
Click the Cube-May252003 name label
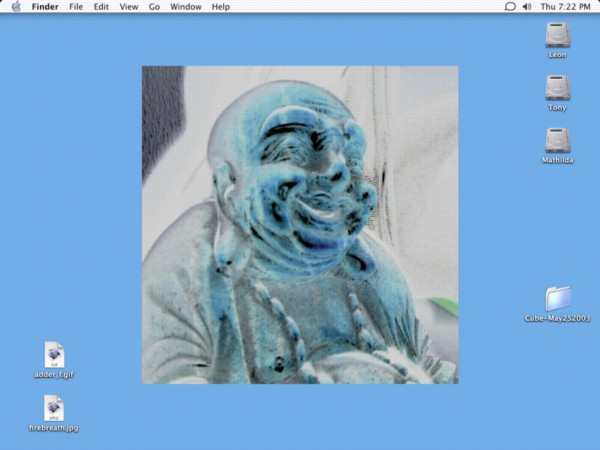(557, 319)
